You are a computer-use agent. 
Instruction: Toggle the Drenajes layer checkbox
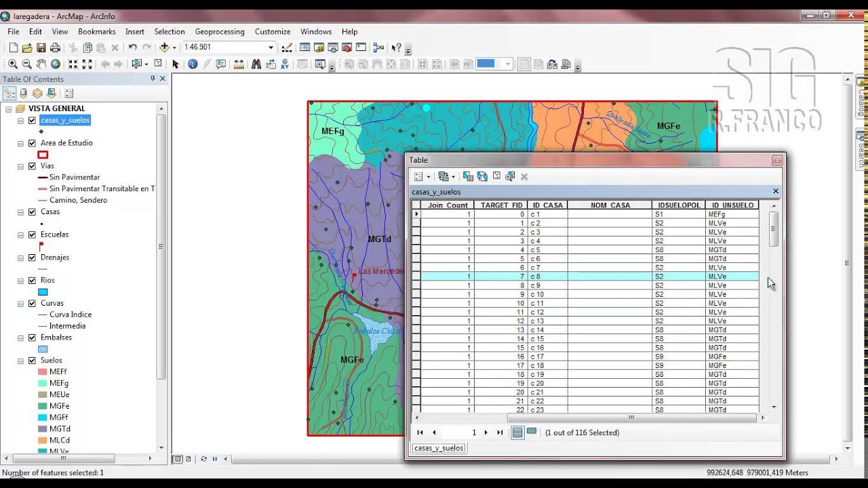coord(32,258)
